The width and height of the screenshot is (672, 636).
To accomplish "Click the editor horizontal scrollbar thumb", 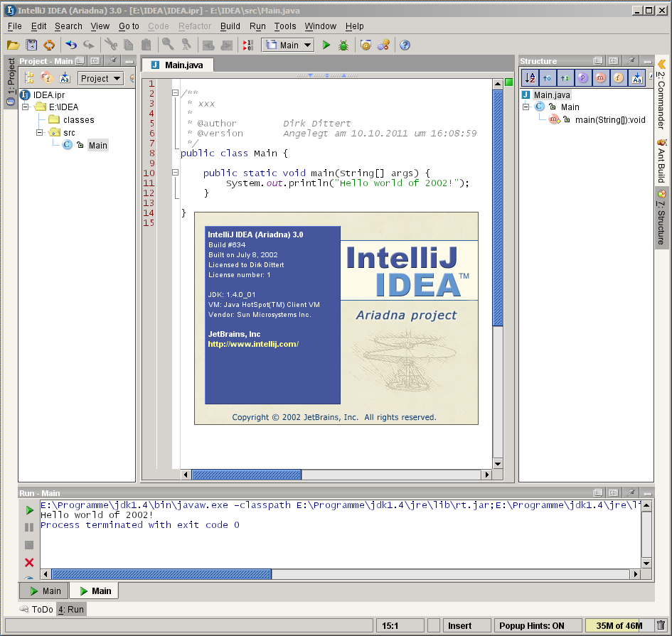I will [247, 475].
